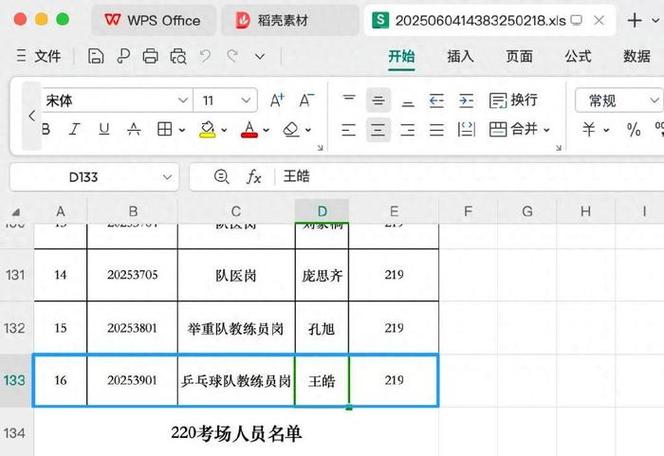Expand font color dropdown arrow
This screenshot has height=456, width=664.
click(266, 130)
